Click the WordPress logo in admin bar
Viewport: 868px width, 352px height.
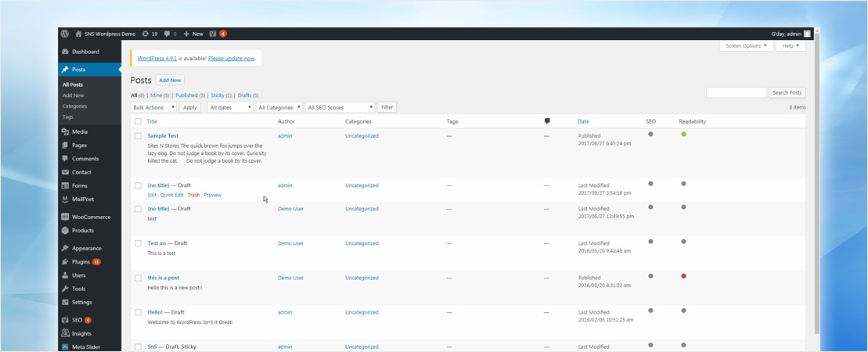click(66, 34)
